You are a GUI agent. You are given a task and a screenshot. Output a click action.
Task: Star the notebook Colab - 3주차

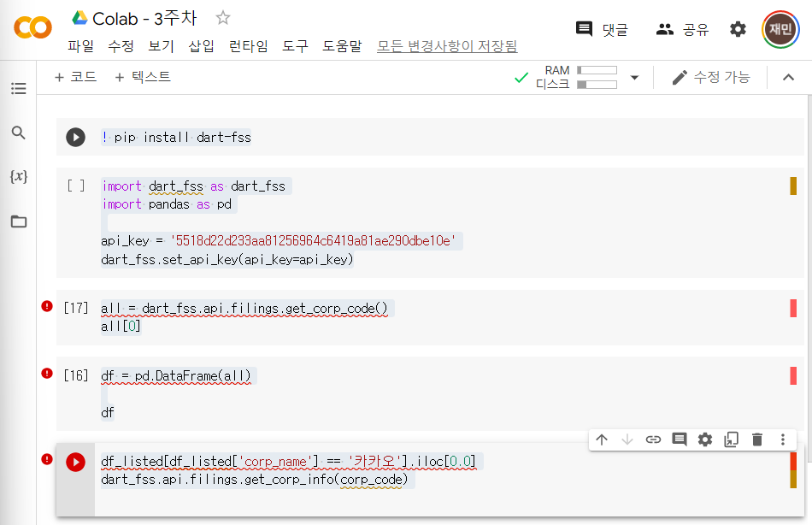tap(223, 18)
